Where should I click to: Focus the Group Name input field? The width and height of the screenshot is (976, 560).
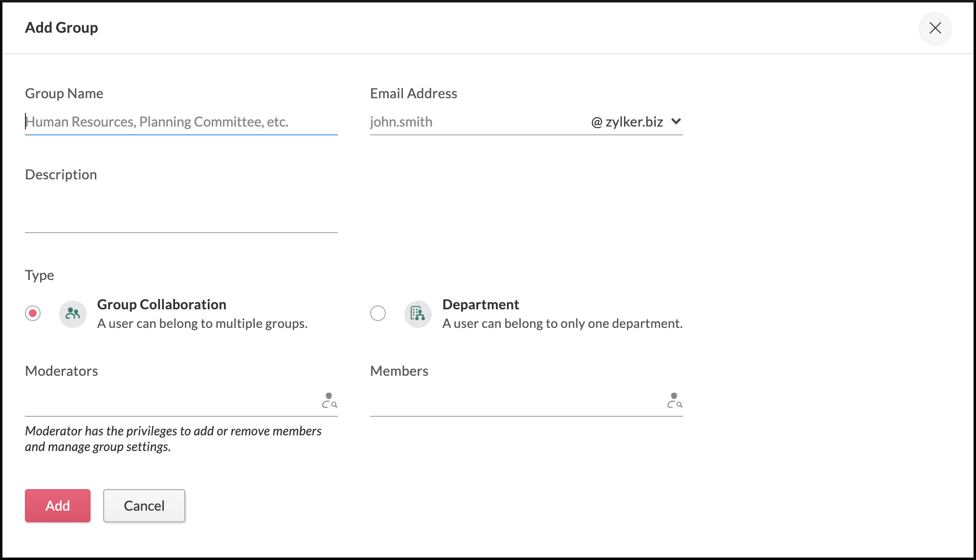click(181, 122)
